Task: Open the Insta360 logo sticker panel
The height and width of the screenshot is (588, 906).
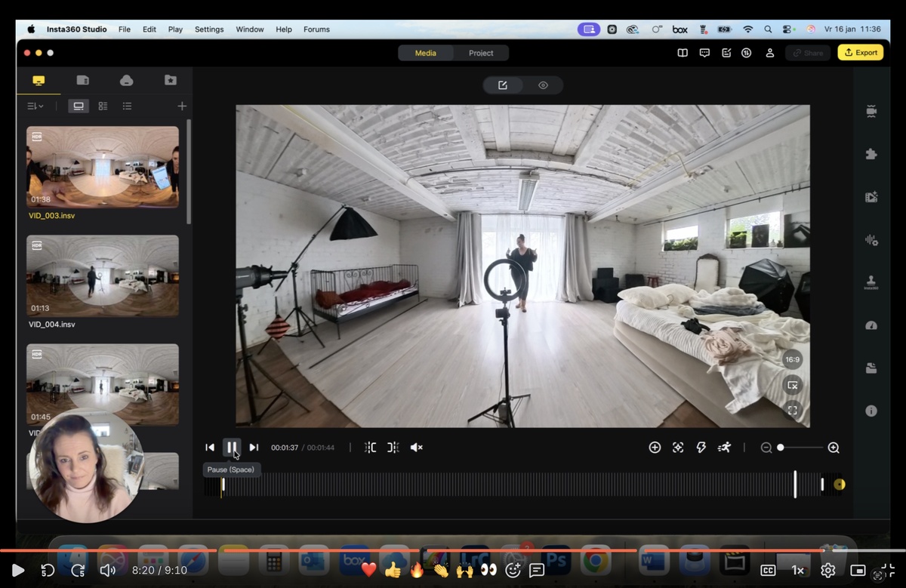Action: coord(871,282)
